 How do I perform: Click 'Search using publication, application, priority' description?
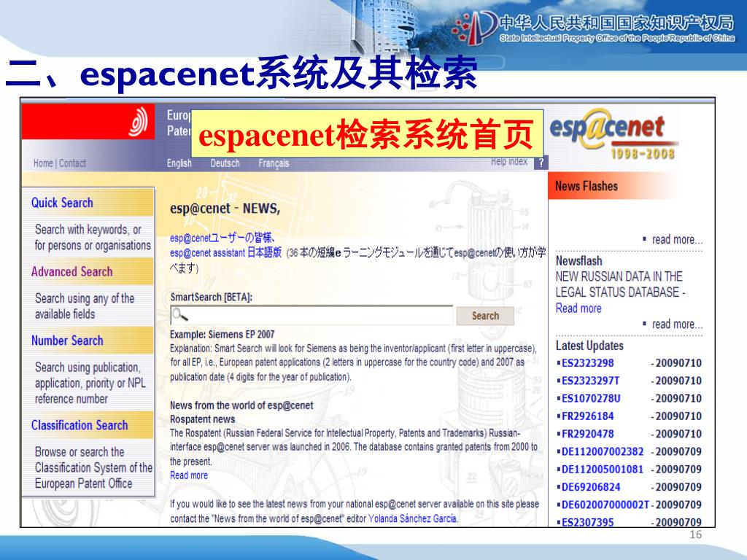point(90,384)
